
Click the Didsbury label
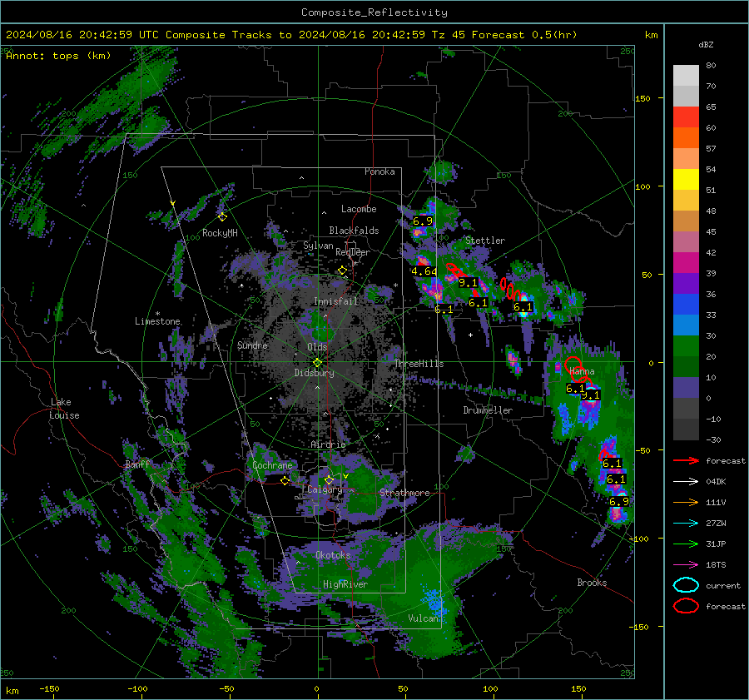point(314,373)
